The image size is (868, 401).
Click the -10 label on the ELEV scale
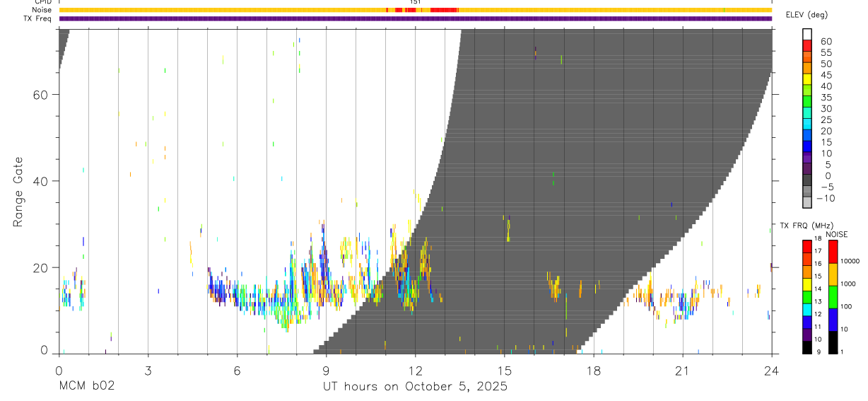point(826,199)
